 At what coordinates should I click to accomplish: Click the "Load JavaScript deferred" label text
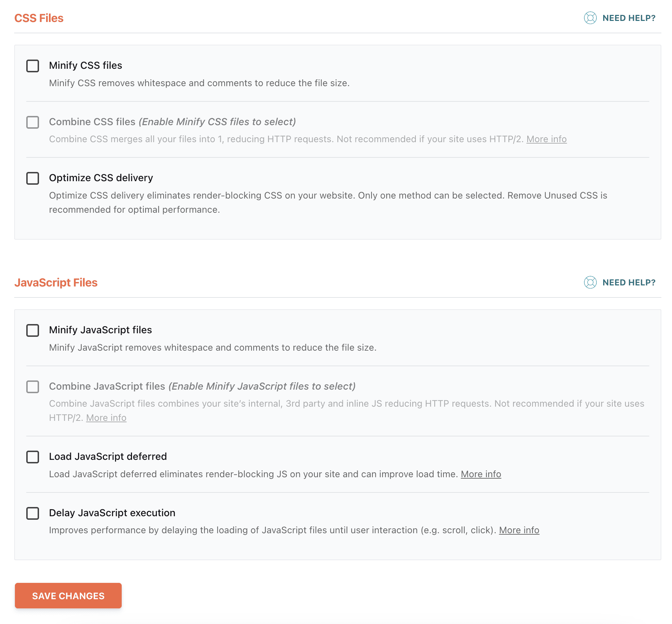(x=108, y=456)
